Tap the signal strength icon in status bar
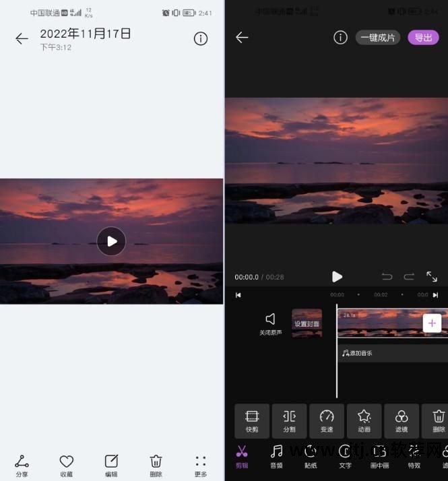Image resolution: width=448 pixels, height=481 pixels. 76,13
